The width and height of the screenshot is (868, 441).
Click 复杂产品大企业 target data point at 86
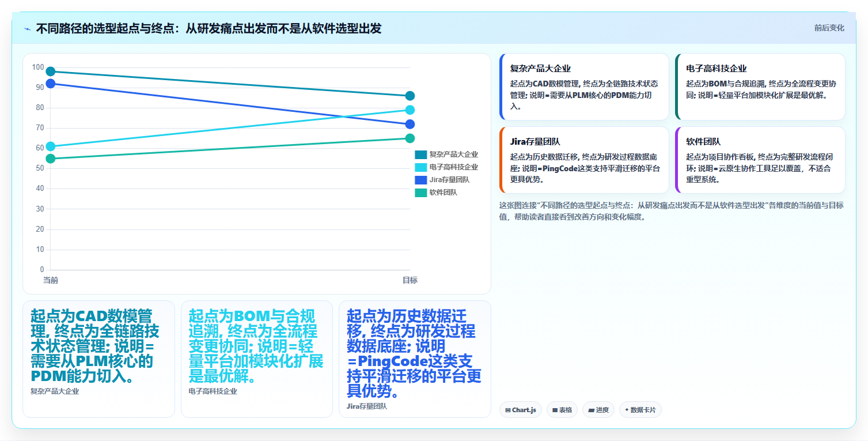coord(410,96)
